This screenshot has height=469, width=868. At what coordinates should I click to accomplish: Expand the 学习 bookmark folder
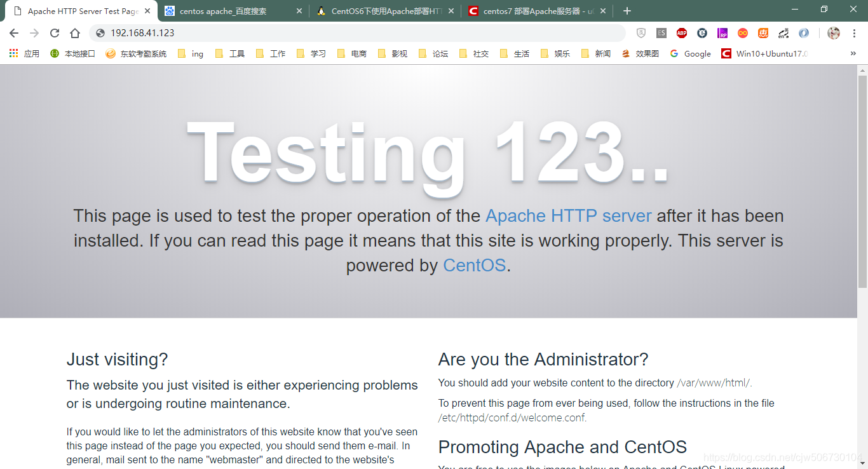(311, 54)
